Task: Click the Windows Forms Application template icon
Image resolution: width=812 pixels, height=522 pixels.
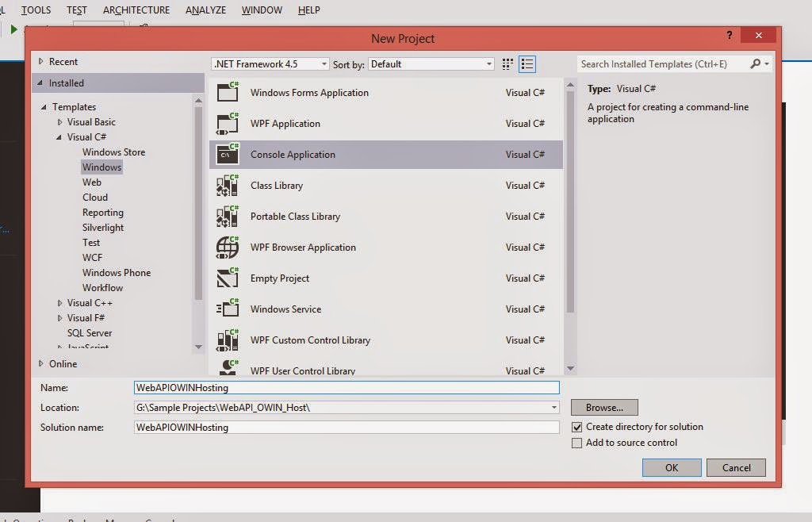Action: [228, 92]
